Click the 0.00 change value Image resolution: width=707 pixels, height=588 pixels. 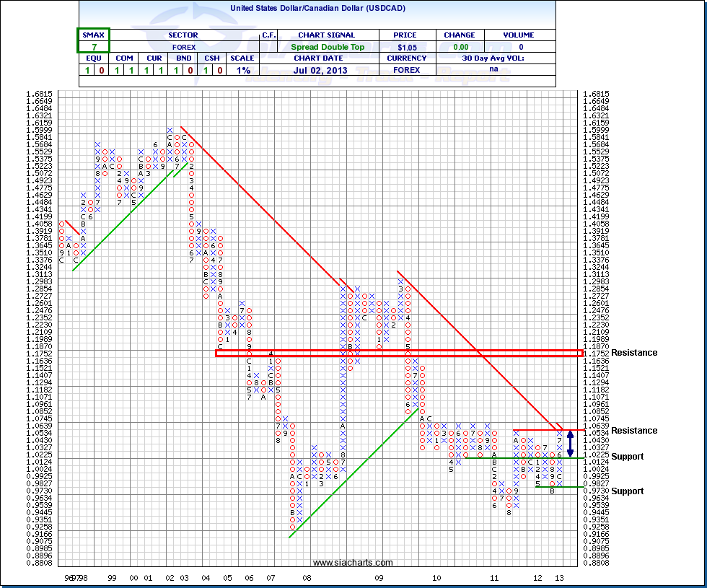point(459,47)
